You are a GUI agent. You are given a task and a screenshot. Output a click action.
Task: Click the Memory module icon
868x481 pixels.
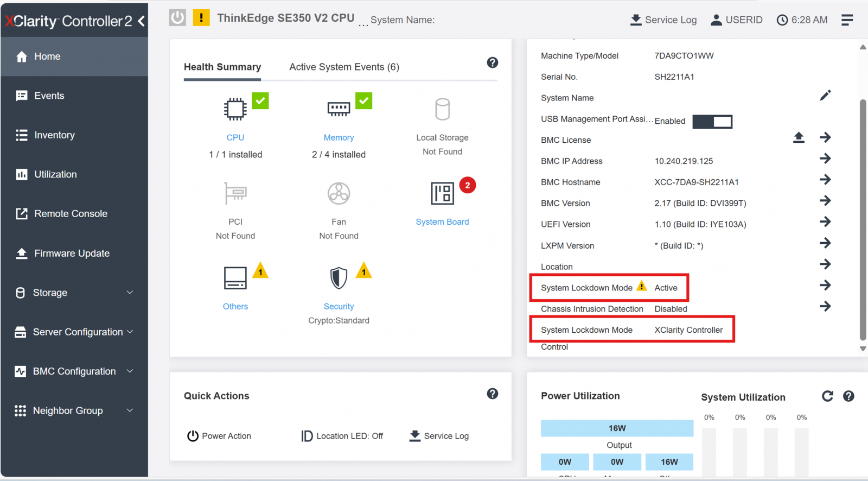pyautogui.click(x=339, y=109)
